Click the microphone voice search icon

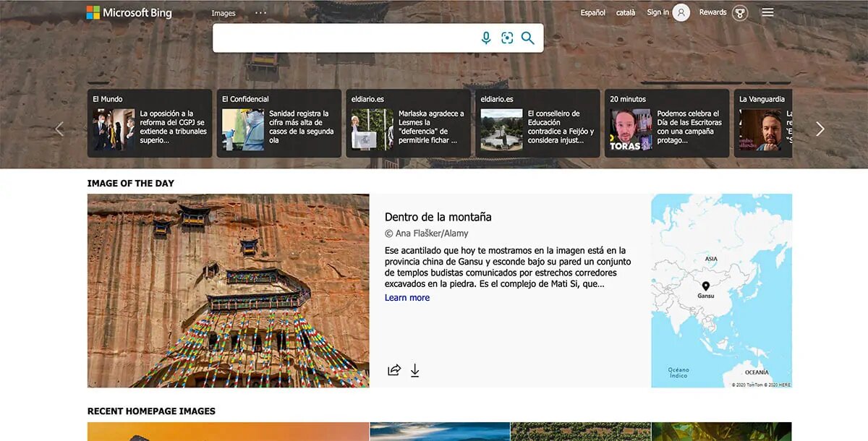point(486,38)
